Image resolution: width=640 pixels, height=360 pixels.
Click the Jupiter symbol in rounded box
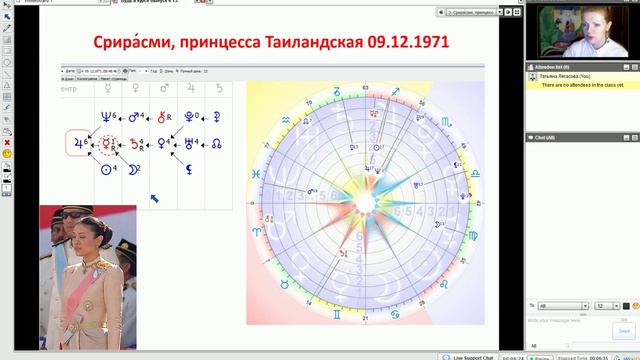tap(78, 143)
